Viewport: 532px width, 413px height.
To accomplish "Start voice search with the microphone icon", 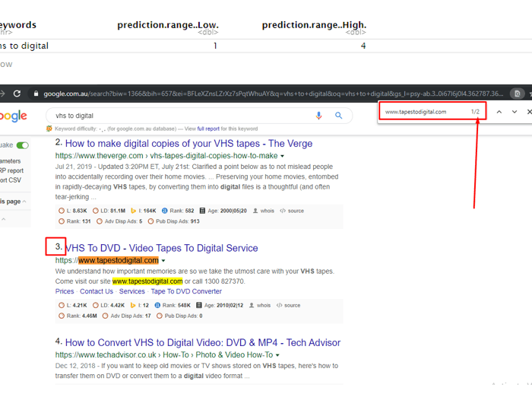I will tap(318, 116).
